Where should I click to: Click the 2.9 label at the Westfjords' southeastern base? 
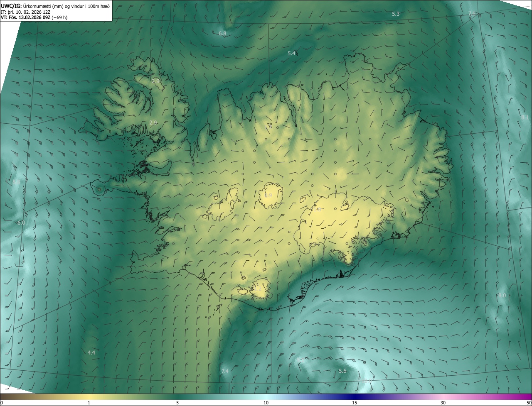point(153,122)
